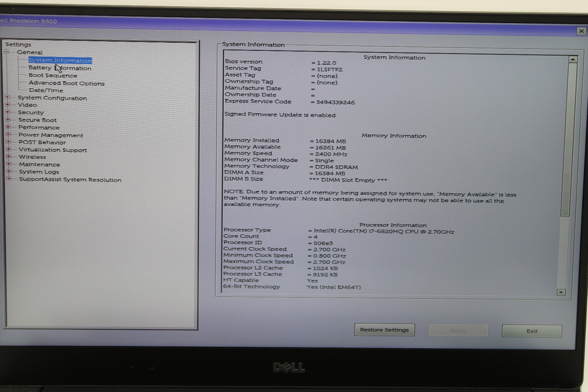Screen dimensions: 588x392
Task: Click the Restore Settings button
Action: pos(384,330)
